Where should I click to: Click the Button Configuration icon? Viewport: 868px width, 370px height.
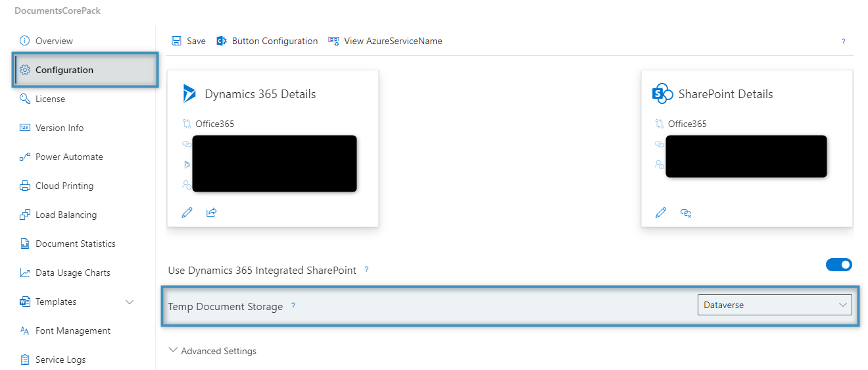pyautogui.click(x=222, y=41)
